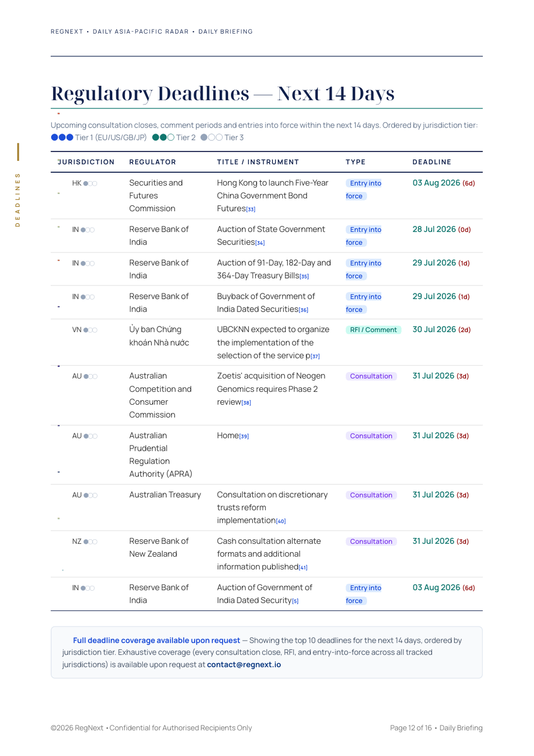Click the TITLE / INSTRUMENT column header

[258, 162]
